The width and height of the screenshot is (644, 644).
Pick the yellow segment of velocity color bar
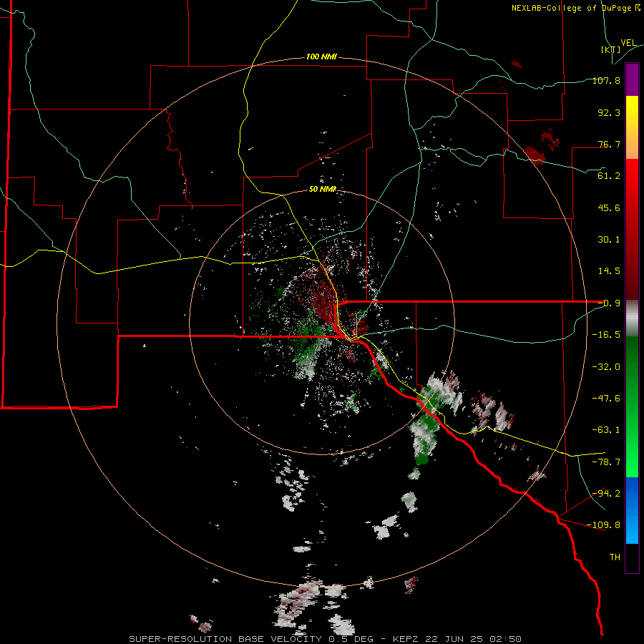pyautogui.click(x=632, y=112)
